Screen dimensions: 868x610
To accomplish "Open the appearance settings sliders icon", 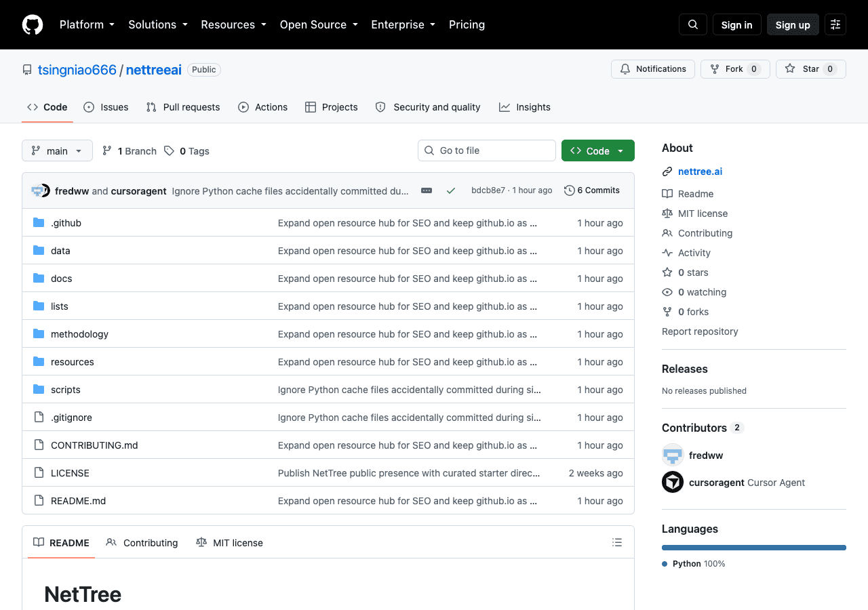I will point(835,24).
